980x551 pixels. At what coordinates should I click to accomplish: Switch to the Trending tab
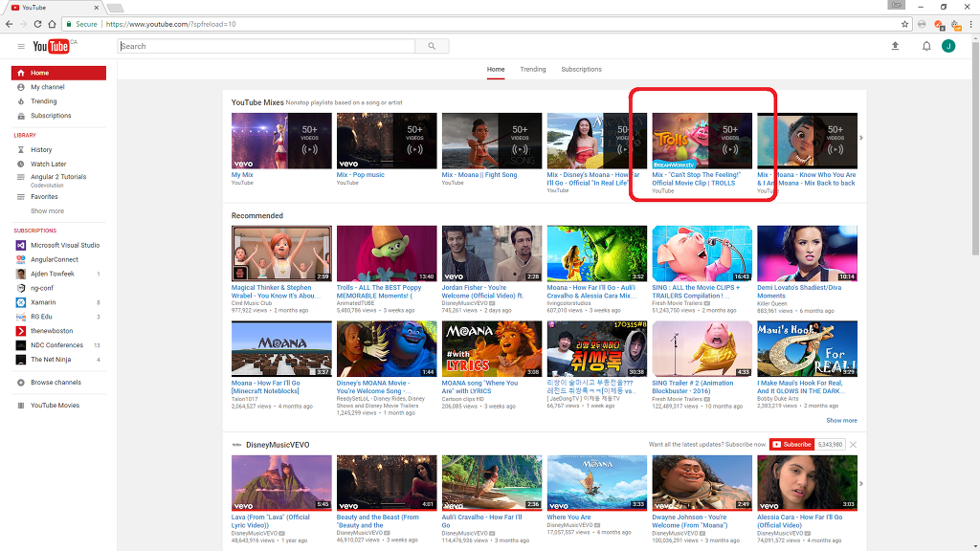coord(533,69)
